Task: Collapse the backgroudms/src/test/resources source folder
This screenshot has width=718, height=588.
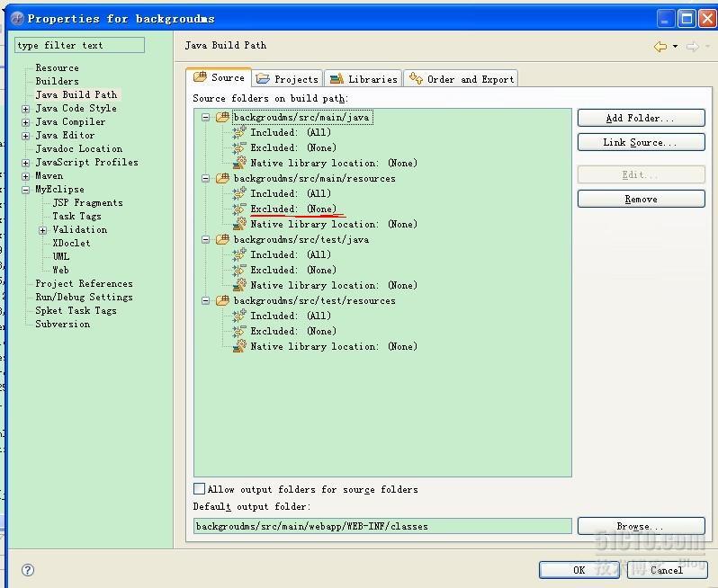Action: [206, 300]
